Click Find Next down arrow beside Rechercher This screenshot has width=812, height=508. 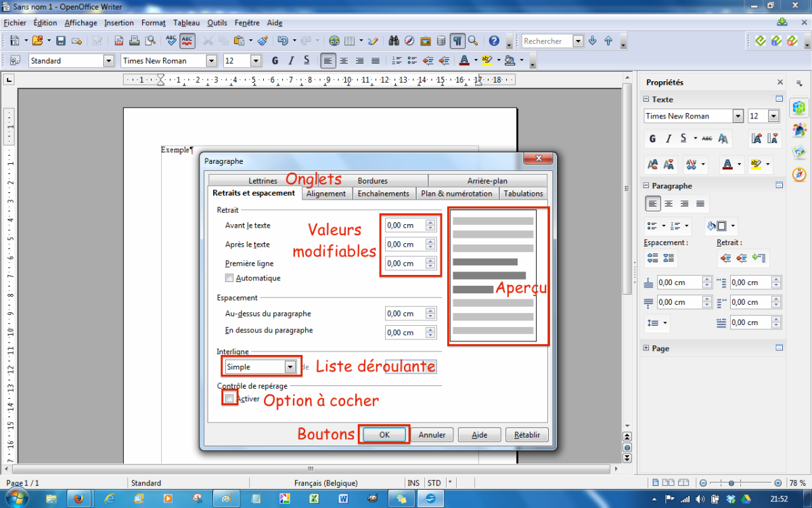593,41
